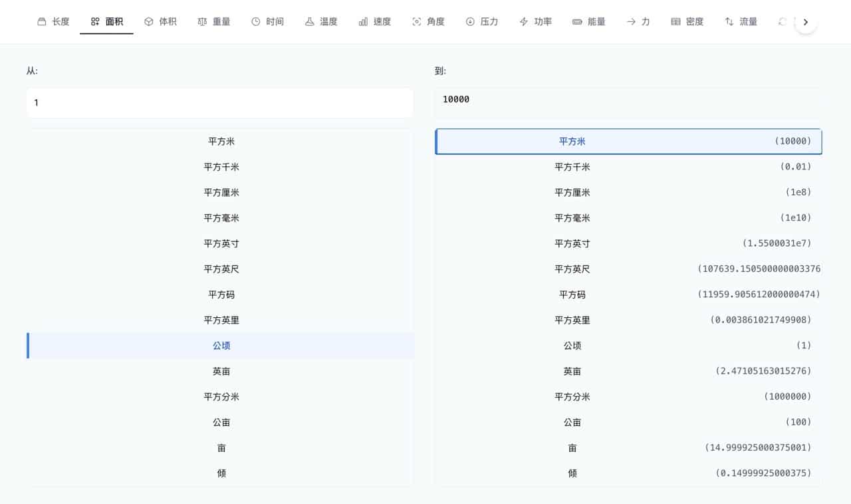Select the 压力 tab
Viewport: 851px width, 504px height.
482,22
